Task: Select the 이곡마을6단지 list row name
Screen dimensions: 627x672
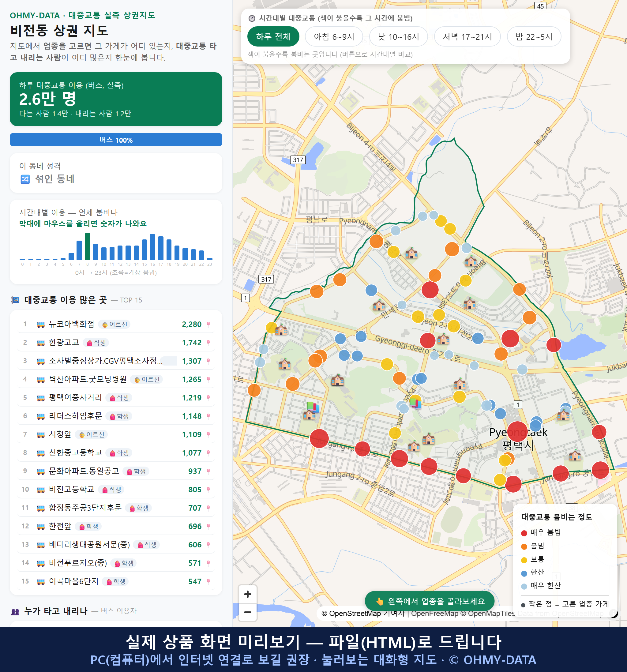Action: click(74, 581)
